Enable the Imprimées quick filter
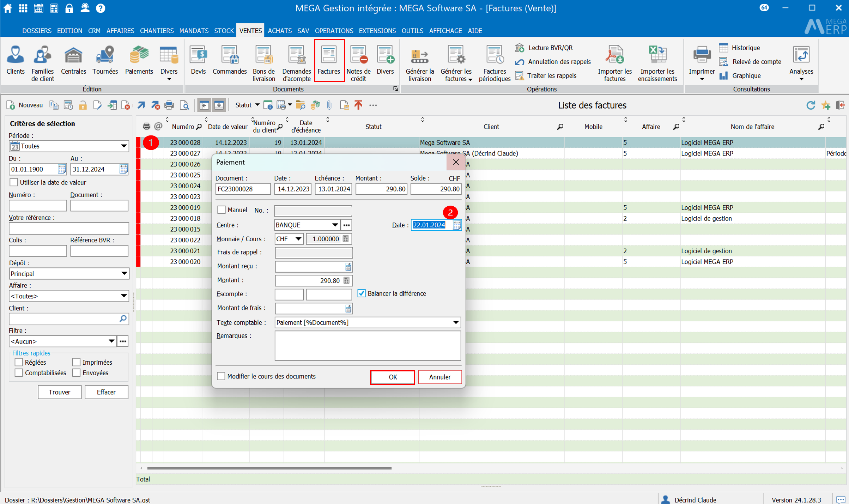Screen dimensions: 849x504 click(x=76, y=362)
